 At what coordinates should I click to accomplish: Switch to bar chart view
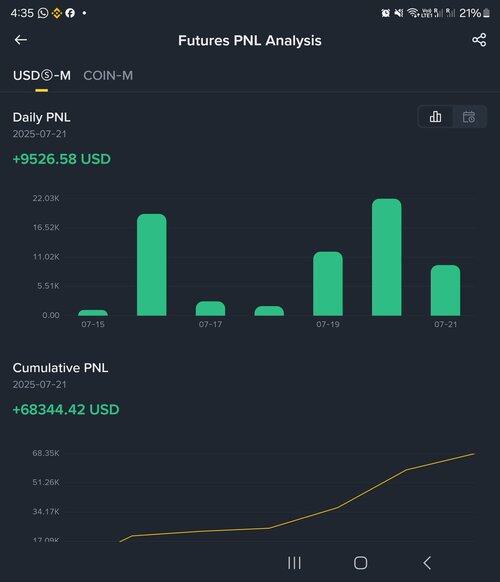(435, 117)
